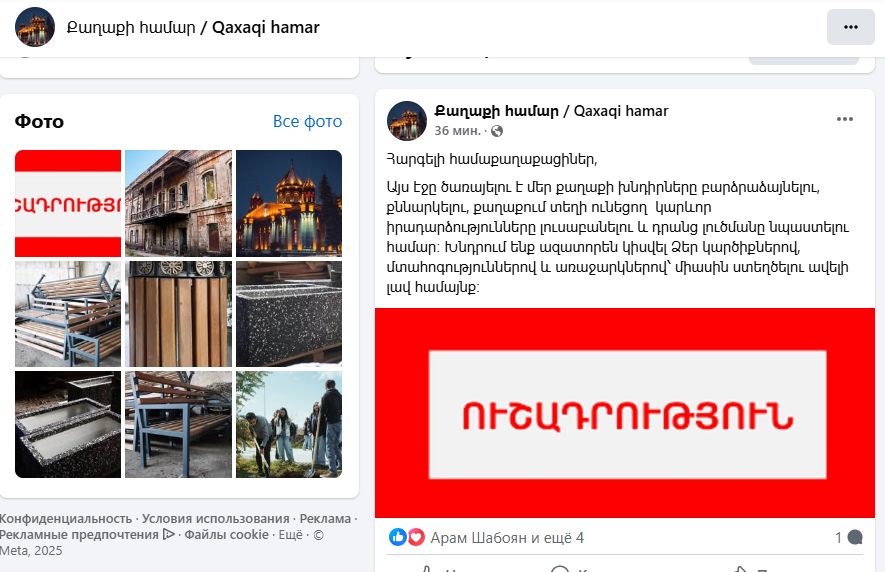Click the red heart reaction icon
Screen dimensions: 885x572
(x=416, y=537)
